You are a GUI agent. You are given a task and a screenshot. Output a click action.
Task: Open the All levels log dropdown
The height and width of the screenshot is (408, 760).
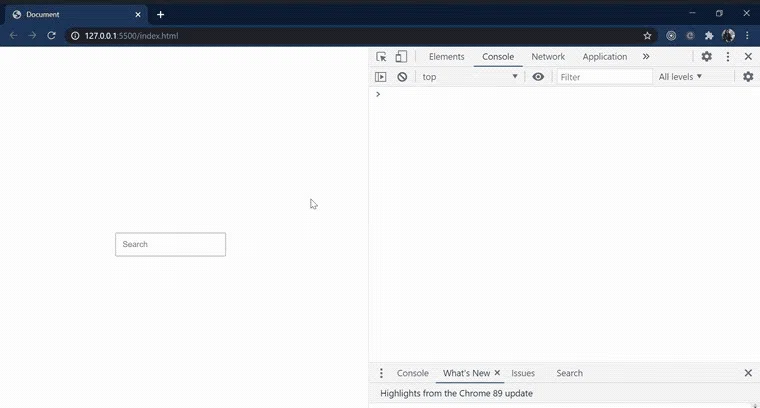click(x=680, y=77)
